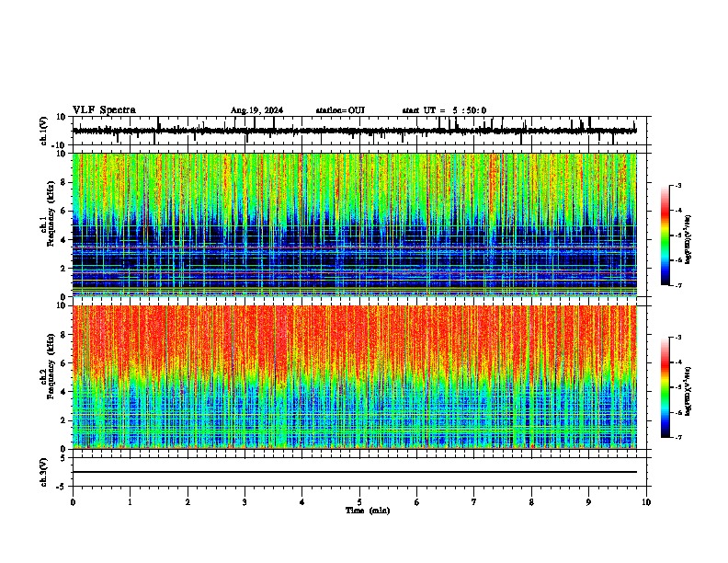Click the "start UT = 5 :50: 0" text
The image size is (728, 563).
click(444, 110)
